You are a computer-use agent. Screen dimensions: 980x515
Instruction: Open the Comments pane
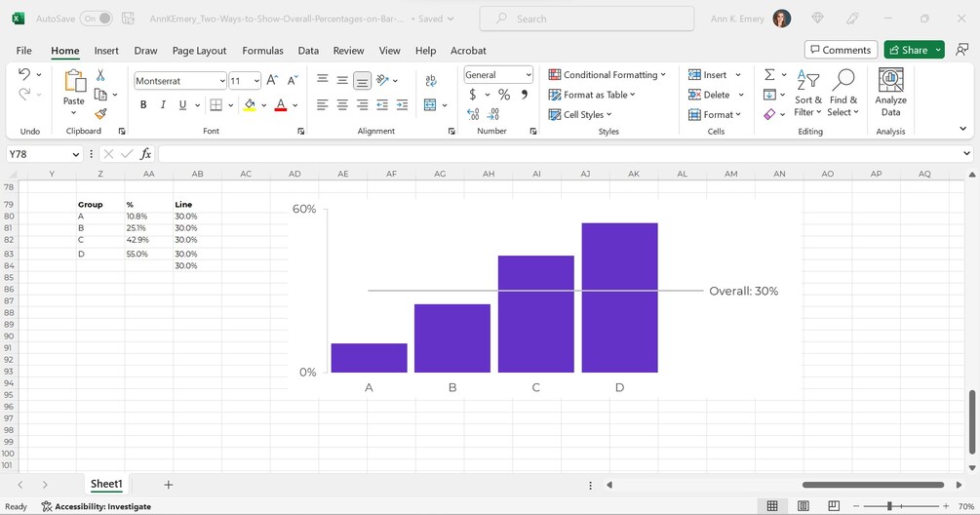[841, 50]
